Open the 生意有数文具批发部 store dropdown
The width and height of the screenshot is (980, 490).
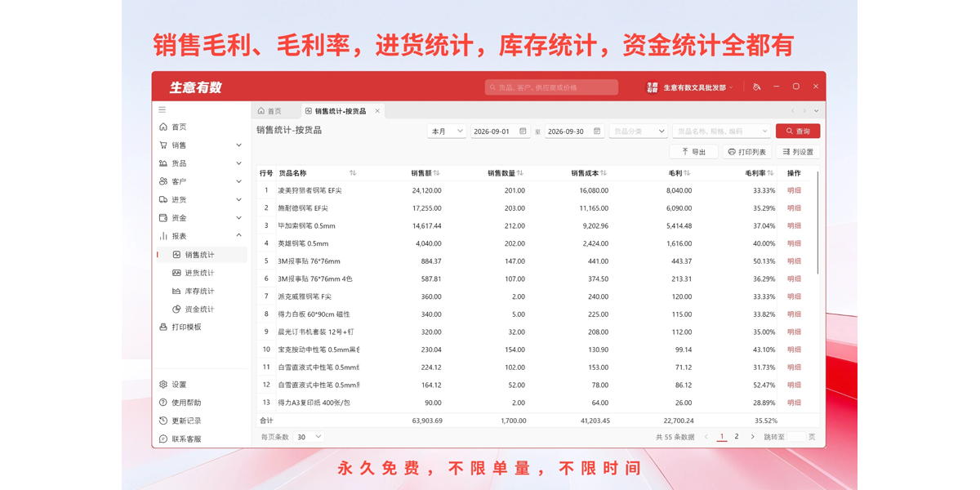click(690, 87)
